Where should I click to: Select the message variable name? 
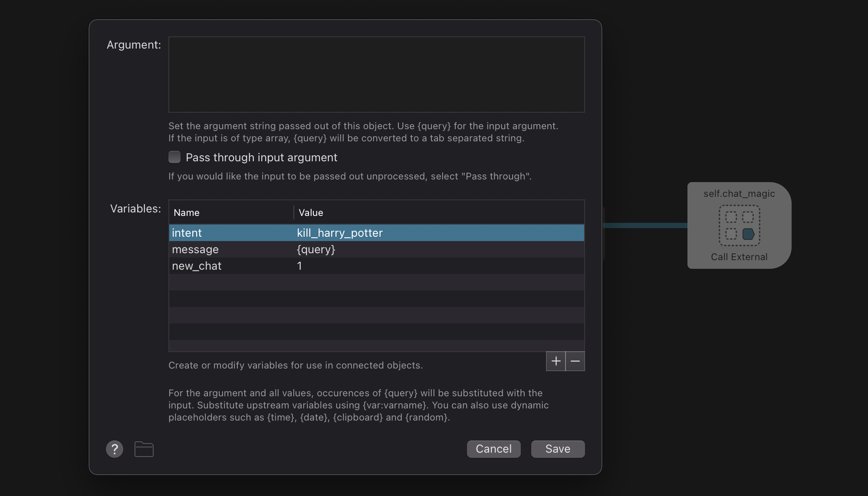pyautogui.click(x=195, y=249)
